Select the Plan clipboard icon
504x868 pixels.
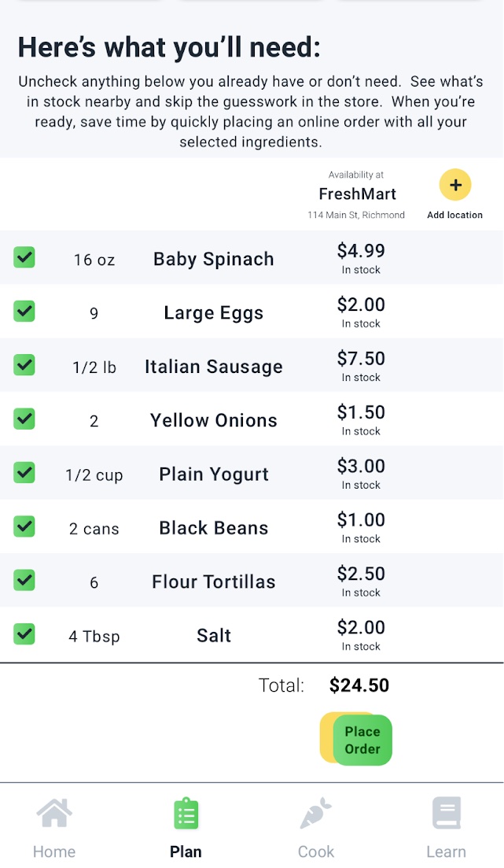[x=186, y=814]
